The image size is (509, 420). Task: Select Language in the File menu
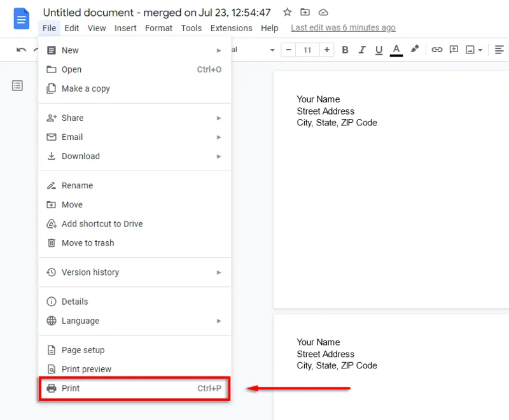(134, 321)
